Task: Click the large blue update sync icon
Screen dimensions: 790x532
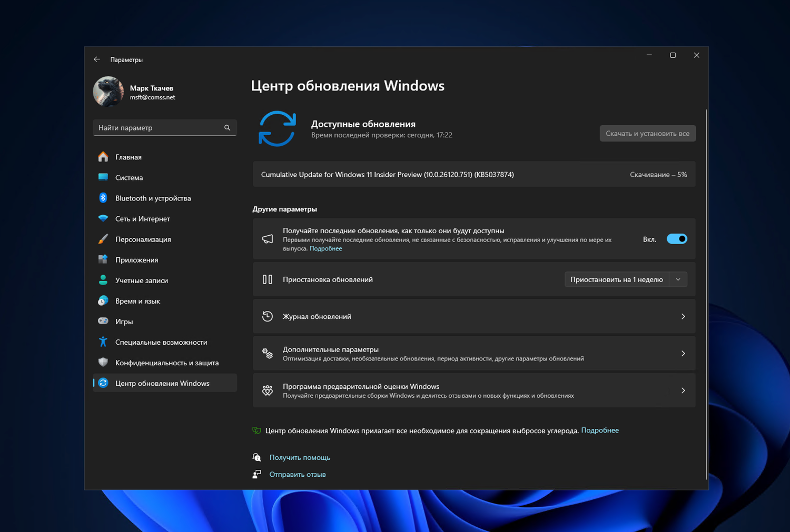Action: pos(277,128)
